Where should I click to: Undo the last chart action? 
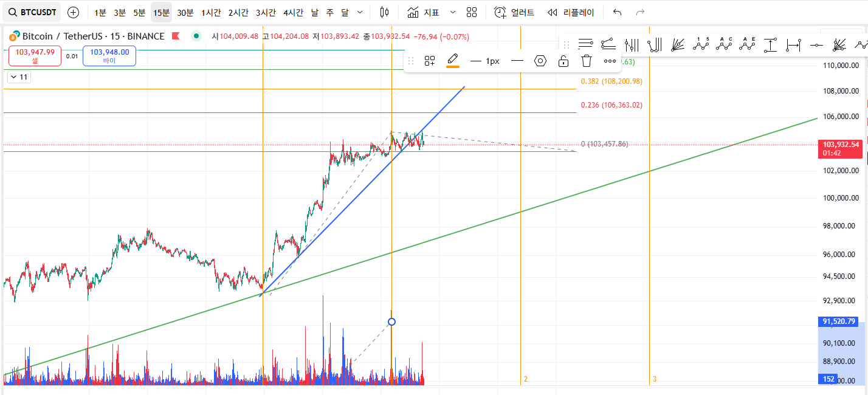coord(618,12)
